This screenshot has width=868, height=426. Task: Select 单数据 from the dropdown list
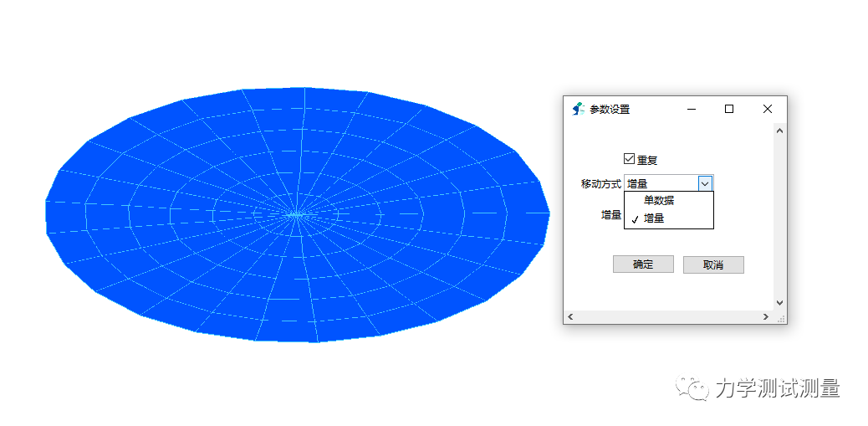coord(659,200)
